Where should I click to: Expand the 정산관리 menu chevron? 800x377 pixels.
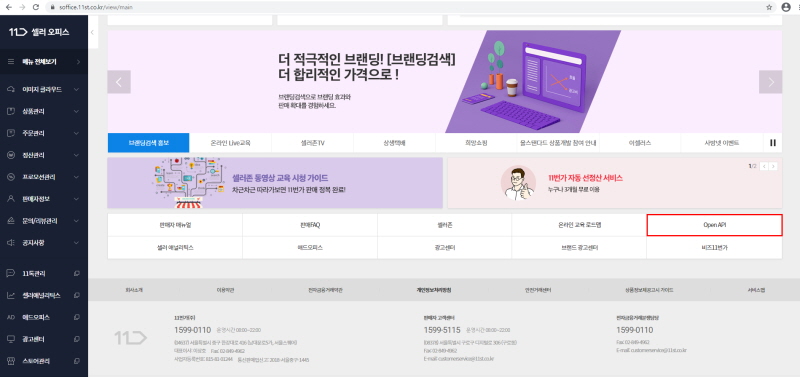coord(76,155)
